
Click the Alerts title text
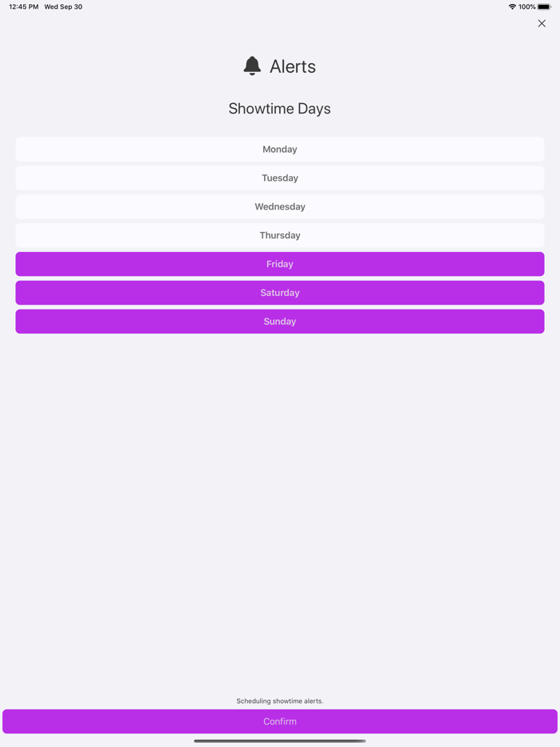tap(293, 66)
